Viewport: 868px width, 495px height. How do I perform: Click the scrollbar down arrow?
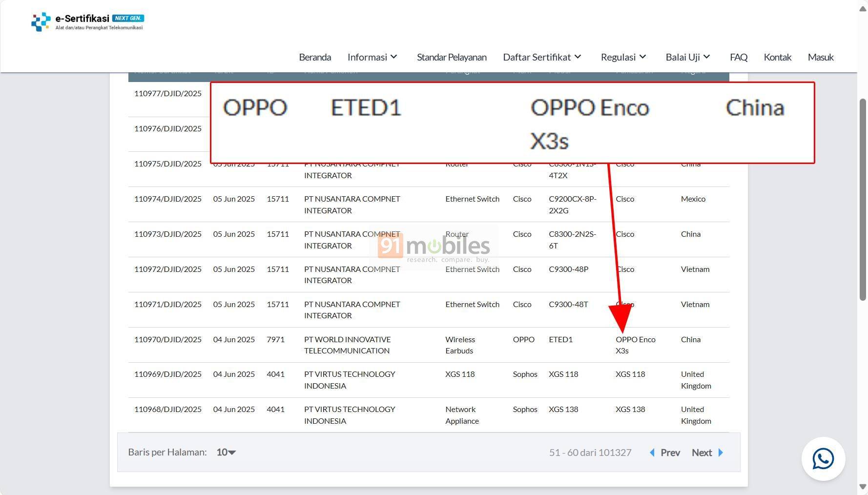click(x=863, y=487)
